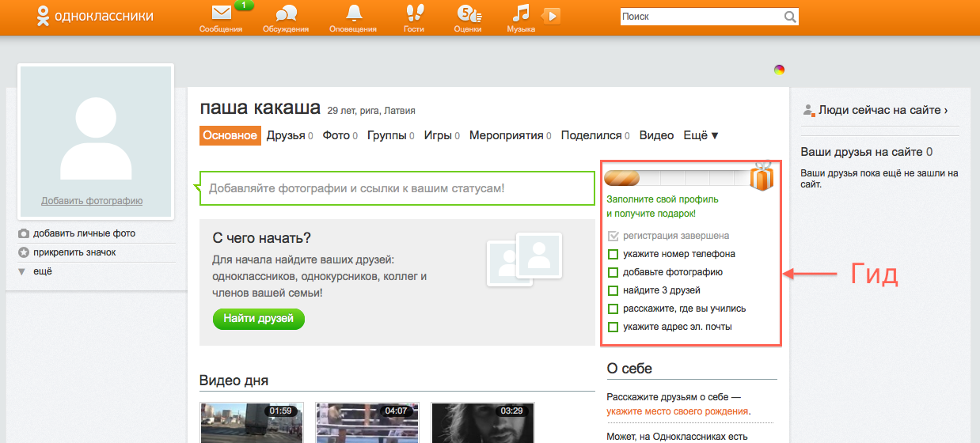Check найдите 3 друзей checkbox
Viewport: 980px width, 443px height.
[613, 290]
